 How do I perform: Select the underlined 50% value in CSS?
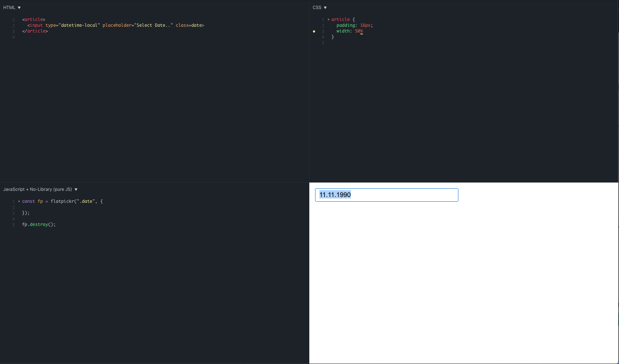tap(360, 31)
